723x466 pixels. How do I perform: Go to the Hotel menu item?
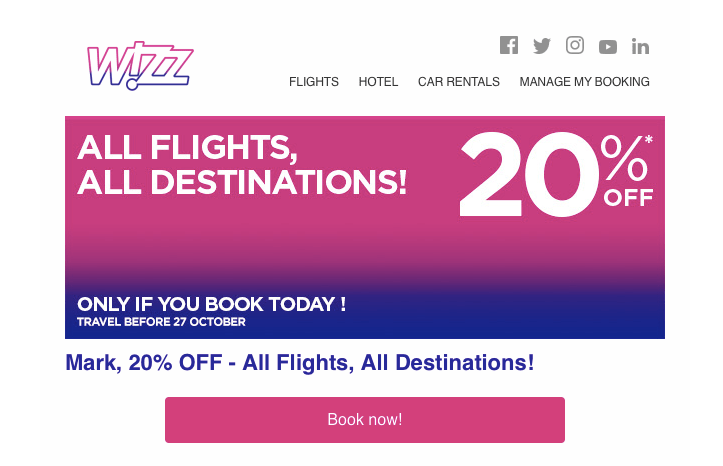coord(378,82)
